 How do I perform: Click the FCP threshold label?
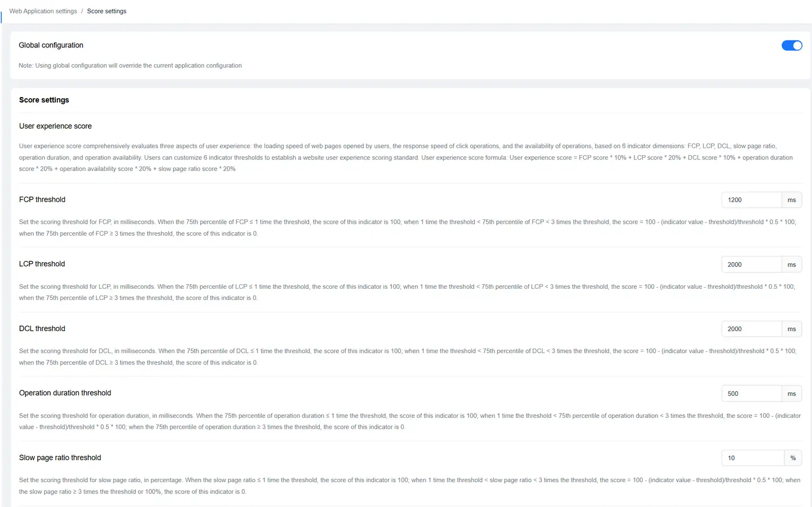click(42, 200)
